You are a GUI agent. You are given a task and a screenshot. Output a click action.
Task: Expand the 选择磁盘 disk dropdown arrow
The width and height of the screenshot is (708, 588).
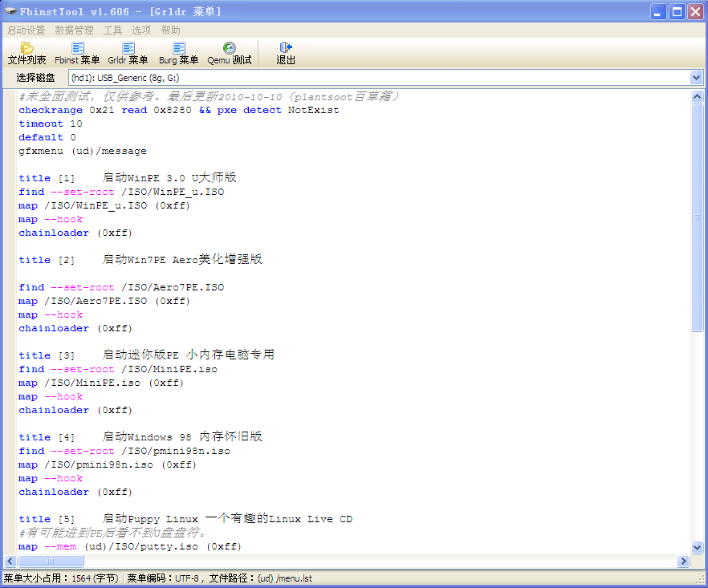click(x=696, y=78)
